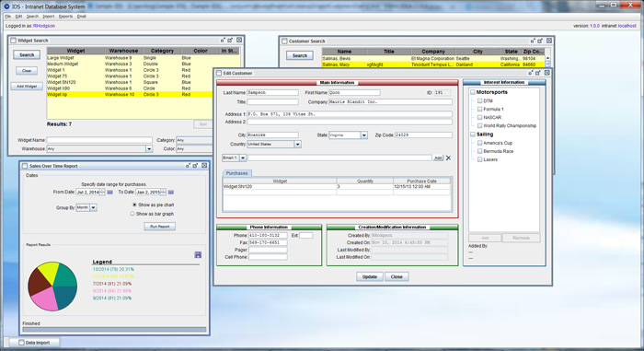
Task: Click the Add email button
Action: [x=438, y=158]
